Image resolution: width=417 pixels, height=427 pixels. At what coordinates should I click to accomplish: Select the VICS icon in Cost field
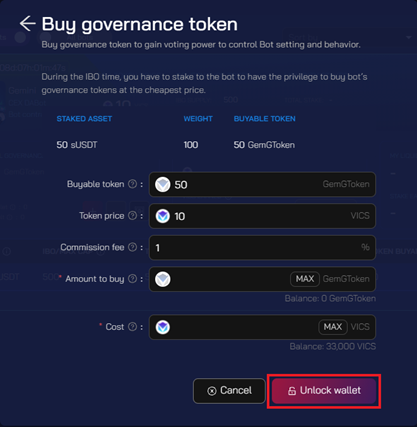coord(163,327)
